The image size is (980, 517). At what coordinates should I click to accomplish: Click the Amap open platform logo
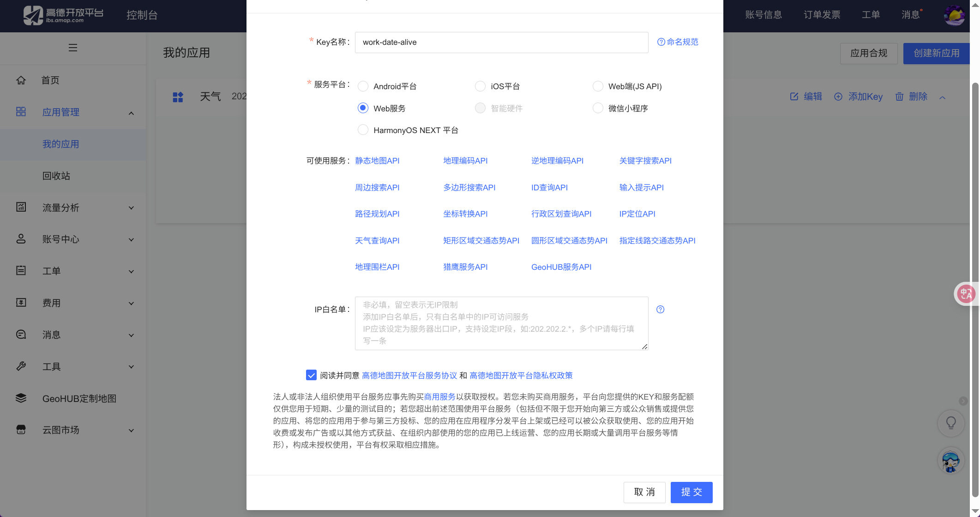point(63,15)
